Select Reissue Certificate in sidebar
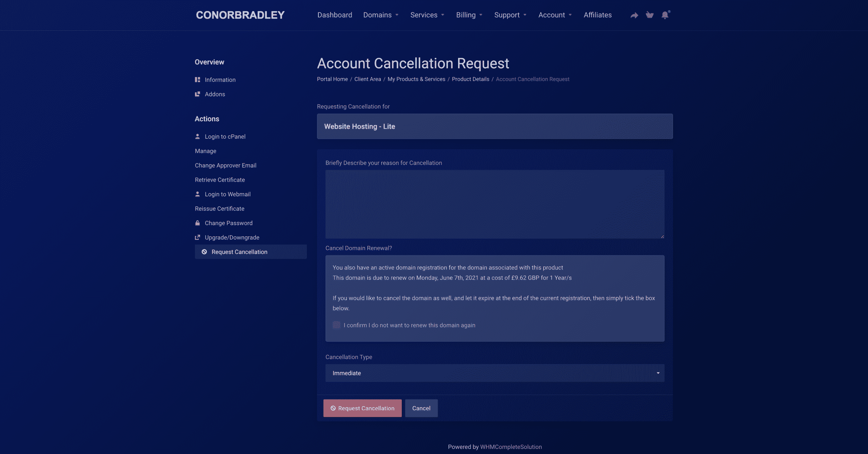868x454 pixels. click(x=219, y=209)
